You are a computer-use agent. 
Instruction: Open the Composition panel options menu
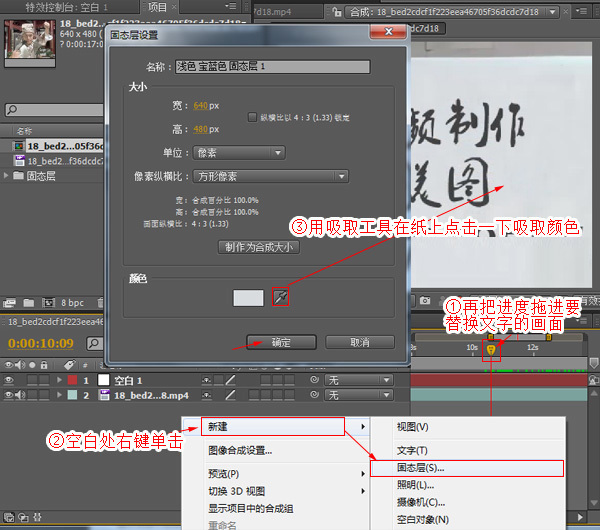(x=582, y=12)
